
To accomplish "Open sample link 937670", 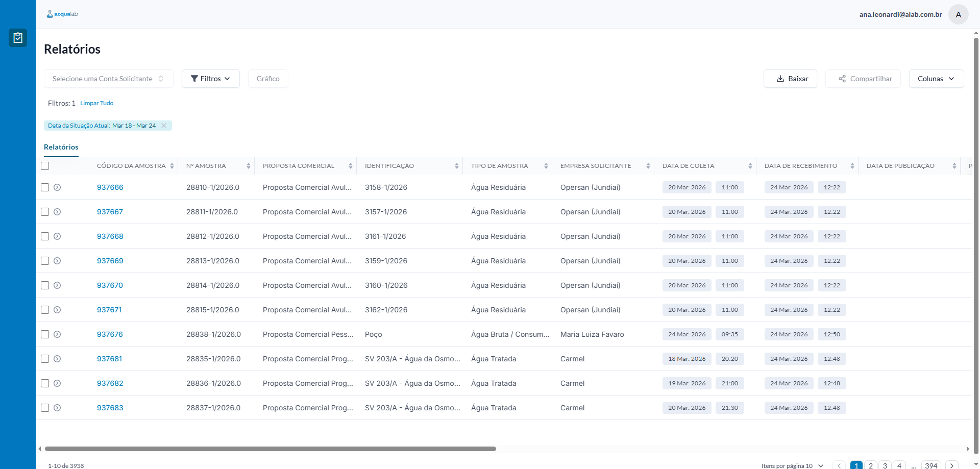I will pos(110,285).
